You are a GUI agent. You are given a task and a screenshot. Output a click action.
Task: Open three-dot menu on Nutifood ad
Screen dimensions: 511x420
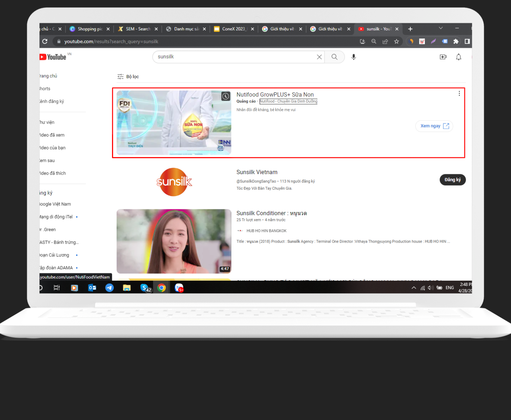pyautogui.click(x=459, y=93)
